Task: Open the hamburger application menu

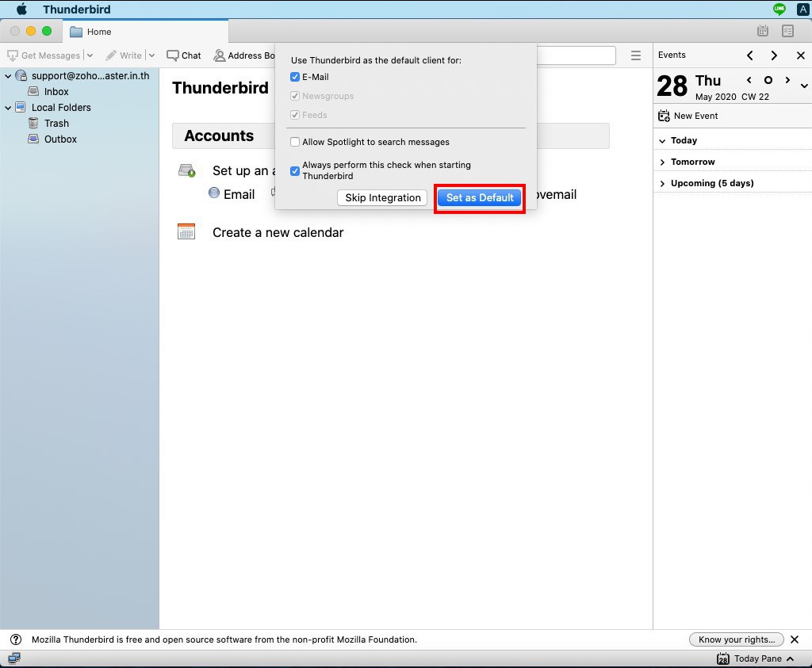Action: [x=636, y=55]
